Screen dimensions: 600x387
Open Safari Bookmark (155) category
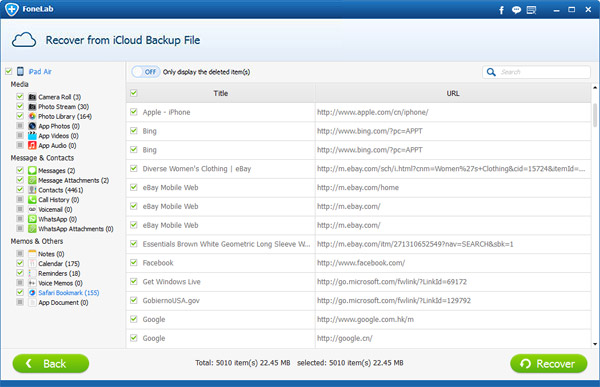pyautogui.click(x=68, y=292)
